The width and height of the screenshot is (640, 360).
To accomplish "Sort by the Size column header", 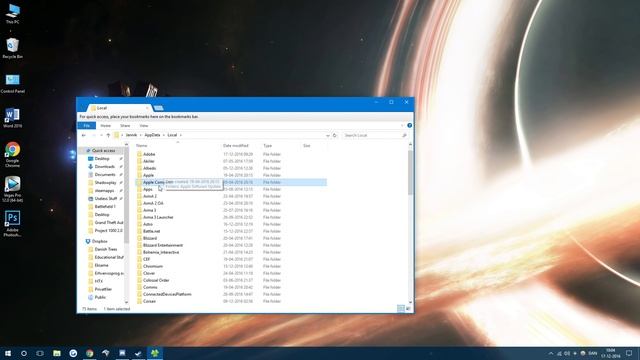I will point(307,146).
